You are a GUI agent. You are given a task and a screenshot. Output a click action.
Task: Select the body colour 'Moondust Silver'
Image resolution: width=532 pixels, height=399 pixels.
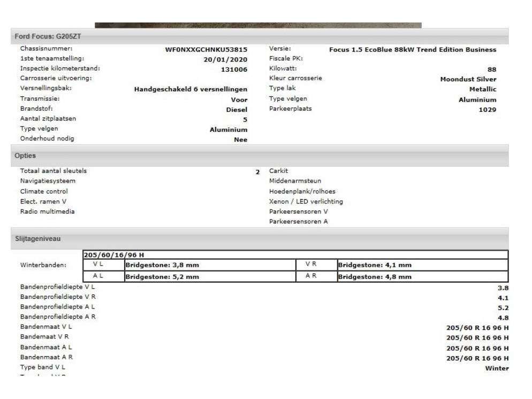tap(468, 79)
